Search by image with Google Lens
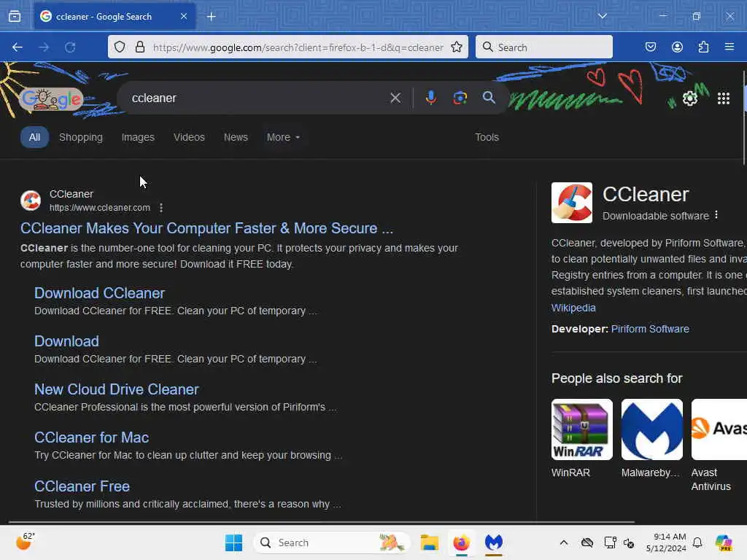The height and width of the screenshot is (560, 747). (x=460, y=98)
